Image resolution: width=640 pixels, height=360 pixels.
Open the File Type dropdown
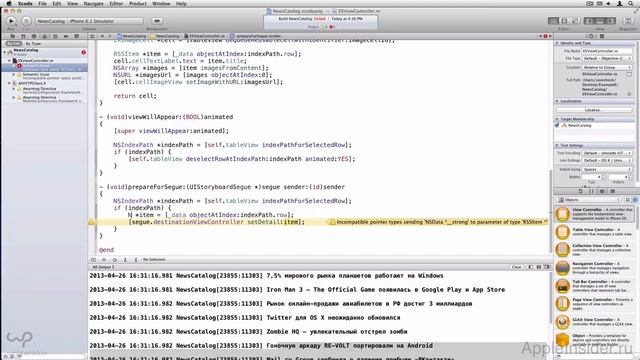click(x=607, y=58)
